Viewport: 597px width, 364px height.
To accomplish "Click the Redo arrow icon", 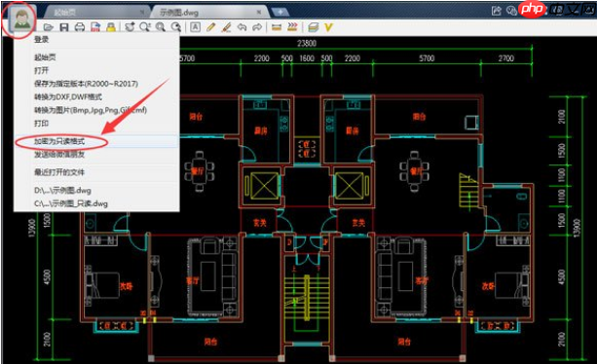I will tap(257, 27).
